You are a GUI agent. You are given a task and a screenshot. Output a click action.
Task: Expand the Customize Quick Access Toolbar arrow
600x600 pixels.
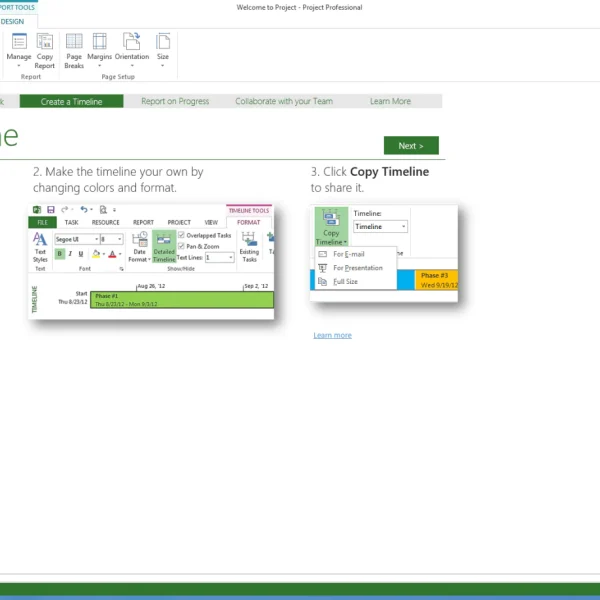(114, 210)
